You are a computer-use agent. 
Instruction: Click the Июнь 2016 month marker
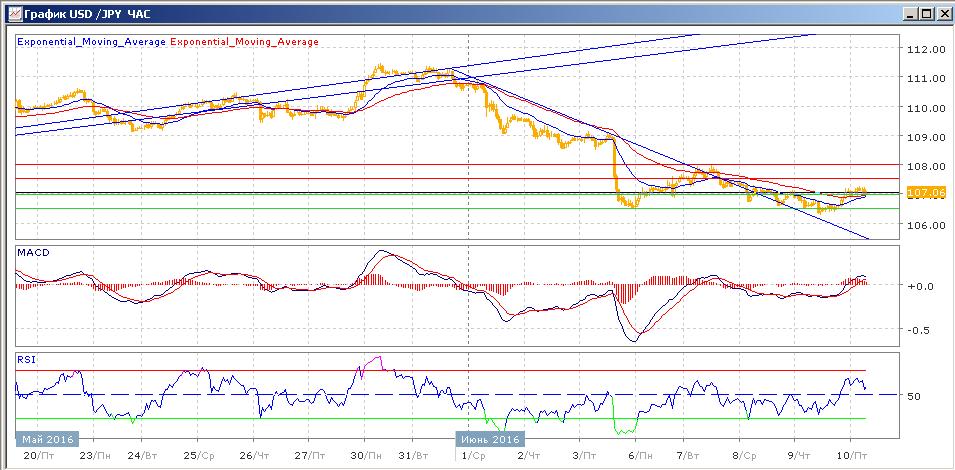click(x=490, y=439)
